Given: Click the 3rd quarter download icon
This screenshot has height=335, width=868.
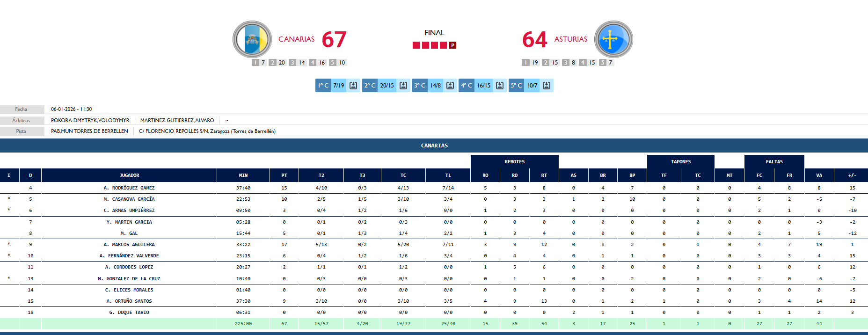Looking at the screenshot, I should pyautogui.click(x=450, y=86).
